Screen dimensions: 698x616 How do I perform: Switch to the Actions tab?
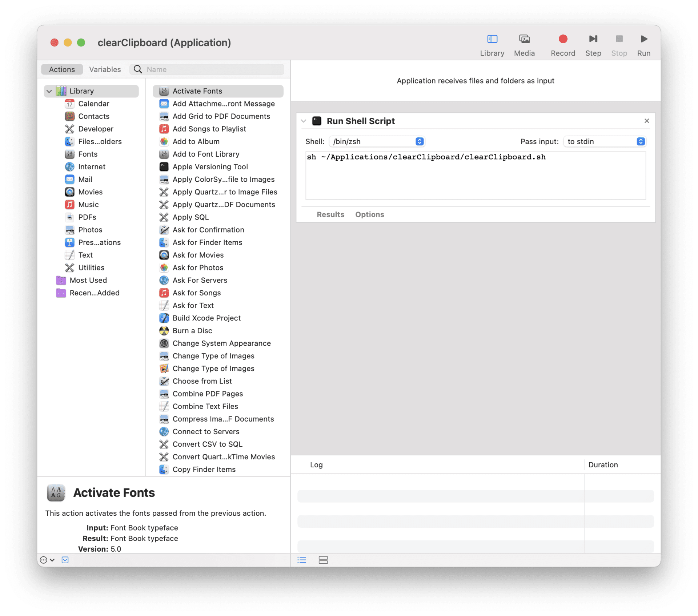[x=62, y=69]
